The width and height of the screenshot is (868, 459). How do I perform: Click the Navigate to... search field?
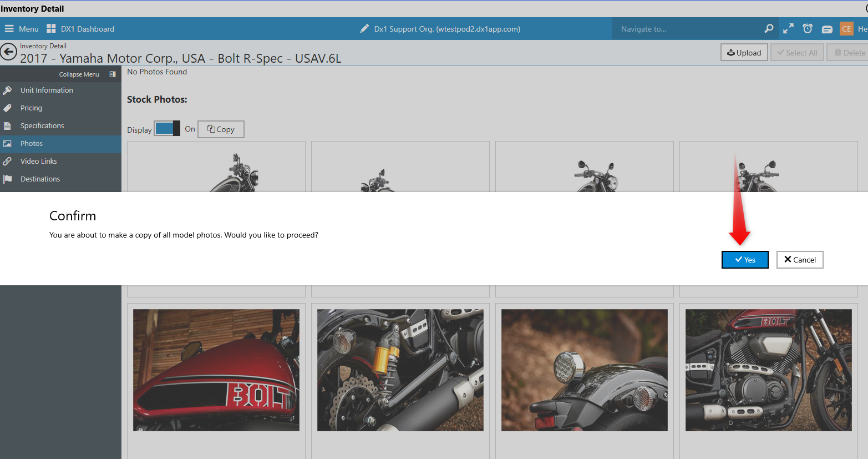(686, 29)
